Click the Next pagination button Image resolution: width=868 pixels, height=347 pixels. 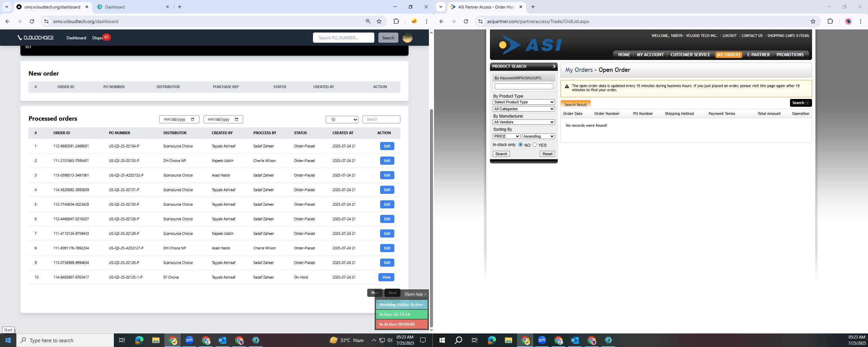(392, 293)
